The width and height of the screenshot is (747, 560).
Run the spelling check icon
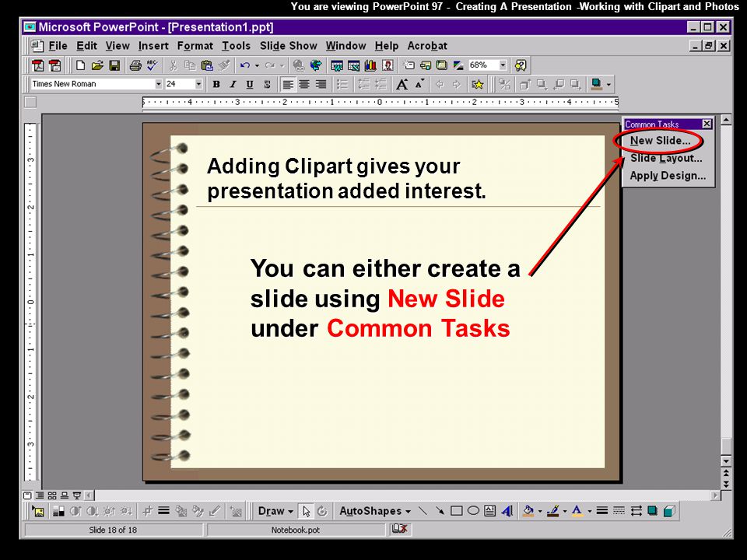[x=152, y=65]
